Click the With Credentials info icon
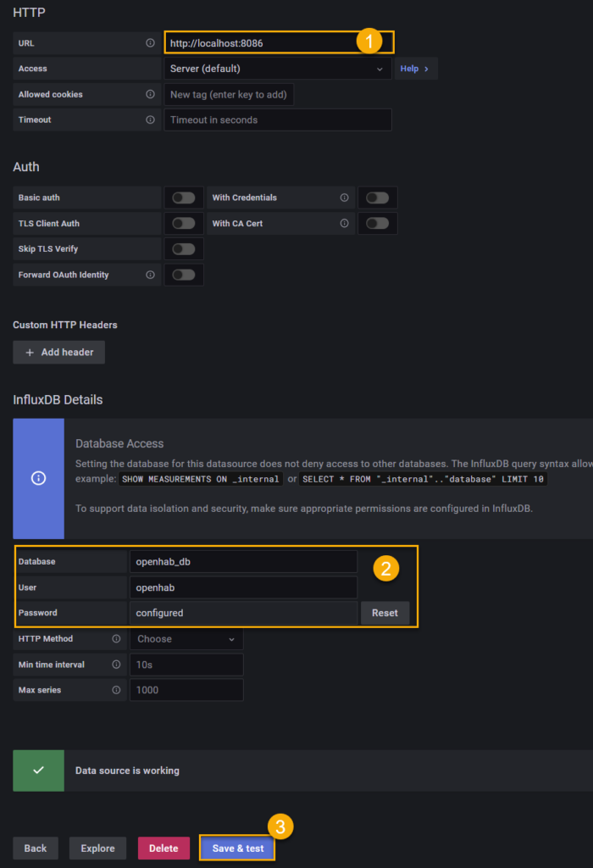The width and height of the screenshot is (593, 868). [x=344, y=198]
